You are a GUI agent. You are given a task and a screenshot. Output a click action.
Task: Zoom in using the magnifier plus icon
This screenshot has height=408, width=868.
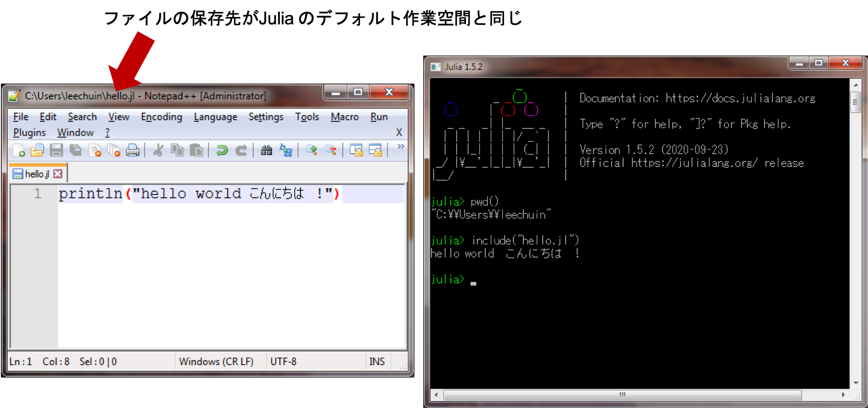(312, 150)
